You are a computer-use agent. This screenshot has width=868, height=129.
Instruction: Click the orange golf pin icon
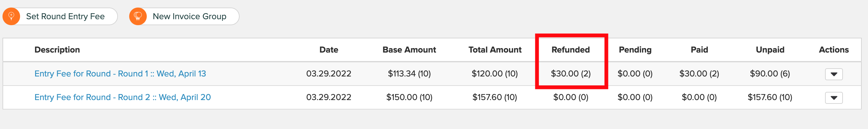pos(11,16)
